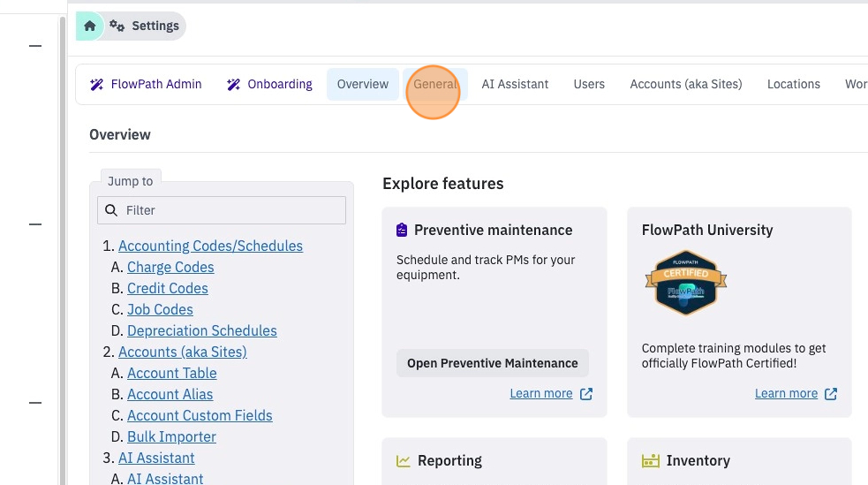Click the magic wand icon beside FlowPath Admin
This screenshot has height=485, width=868.
tap(97, 84)
